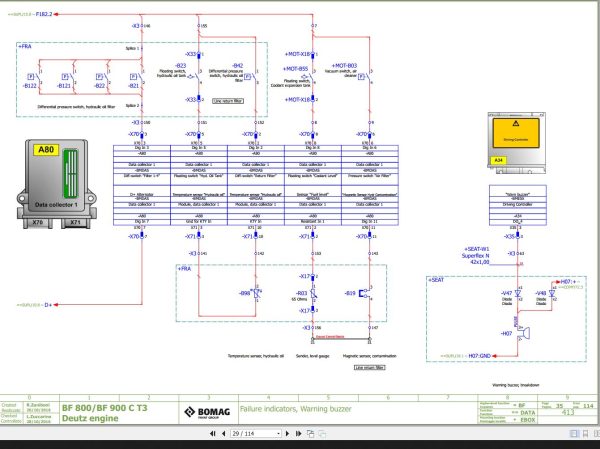Select the -B122 pressure switch symbol
The width and height of the screenshot is (600, 449).
(x=36, y=79)
